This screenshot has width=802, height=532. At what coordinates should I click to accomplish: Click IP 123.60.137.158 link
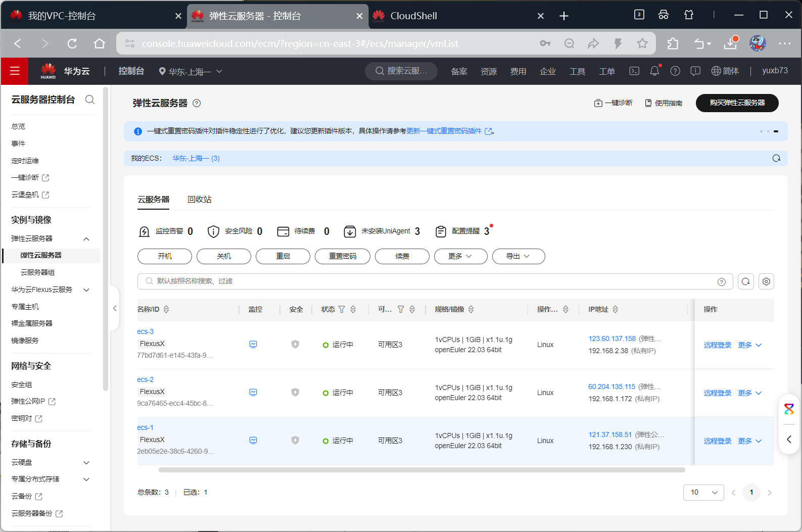coord(612,338)
